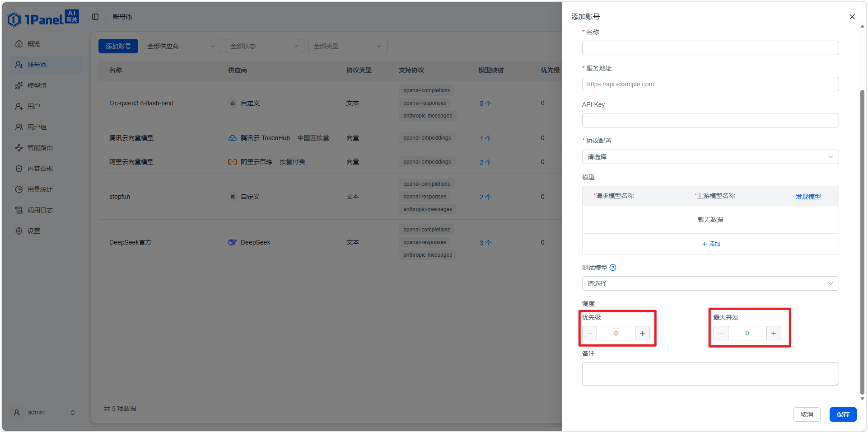Click the 测试模型 help question icon
Screen dimensions: 868x433
613,268
